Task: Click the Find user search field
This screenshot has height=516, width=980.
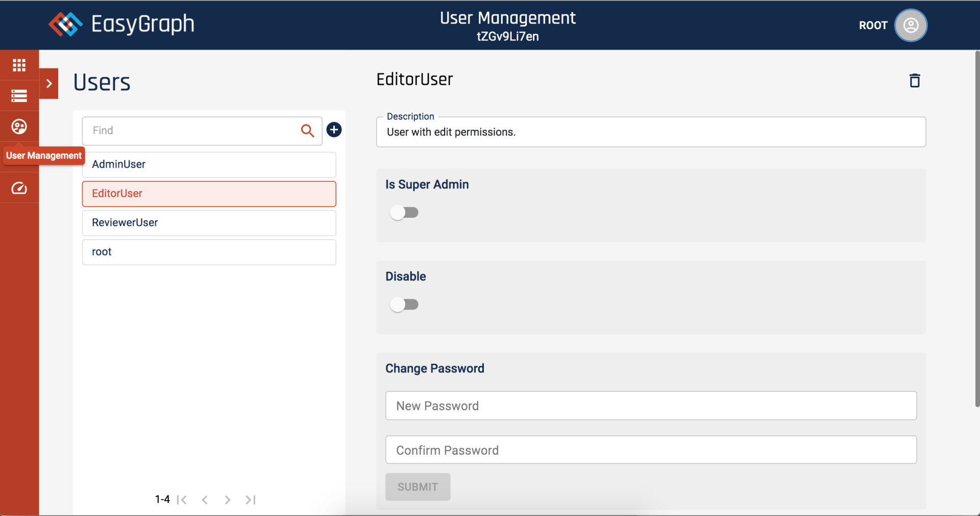Action: point(194,131)
